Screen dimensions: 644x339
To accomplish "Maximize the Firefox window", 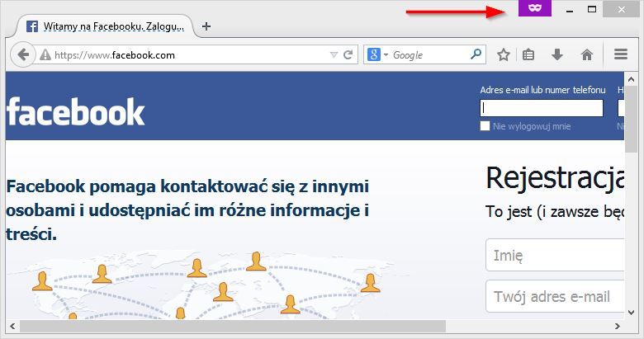I will (592, 9).
